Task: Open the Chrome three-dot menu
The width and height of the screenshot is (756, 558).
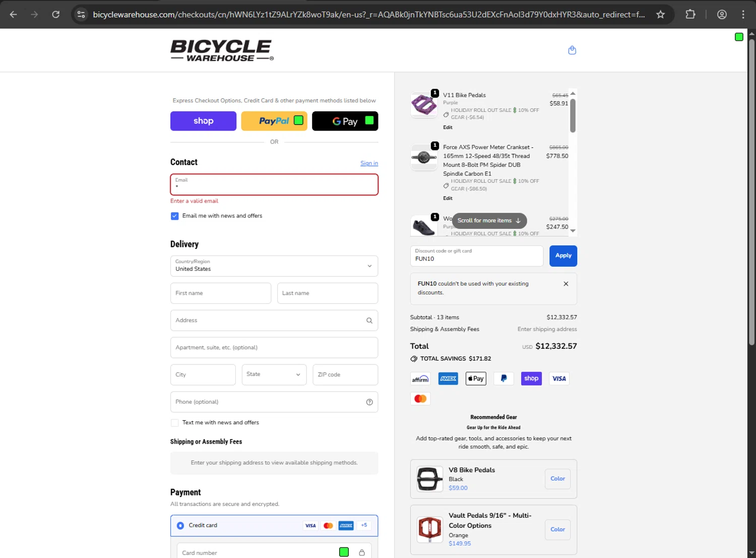Action: (743, 14)
